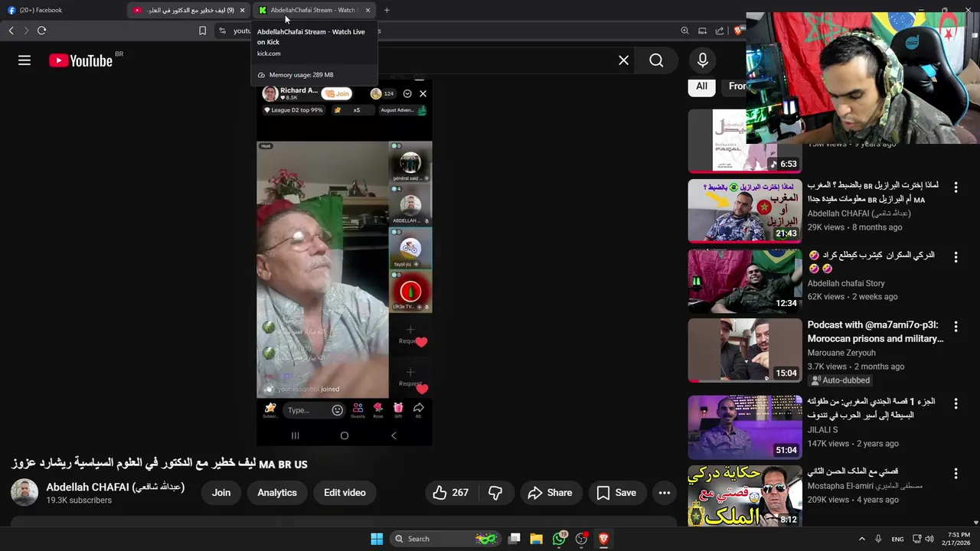
Task: Open options for Podcast with @ma7ami7o-p3l video
Action: 955,327
